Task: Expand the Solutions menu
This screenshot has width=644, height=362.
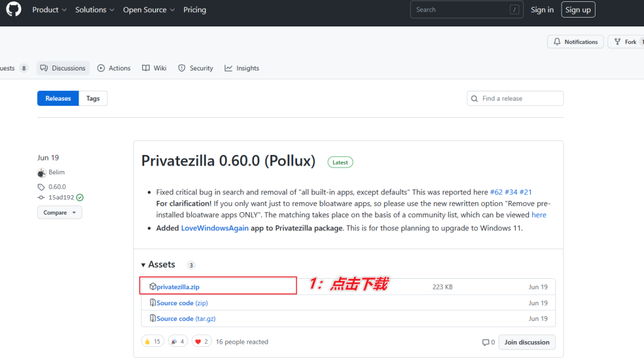Action: coord(94,9)
